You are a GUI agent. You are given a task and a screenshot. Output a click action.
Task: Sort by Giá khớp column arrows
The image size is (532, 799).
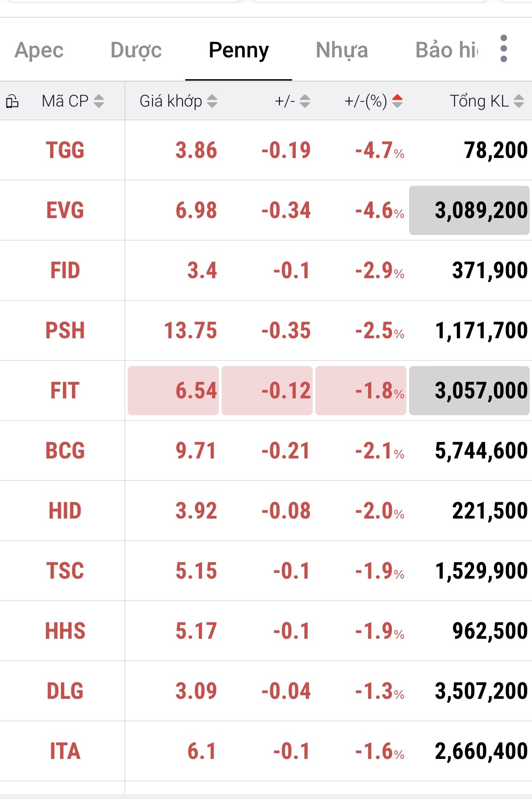click(x=212, y=101)
